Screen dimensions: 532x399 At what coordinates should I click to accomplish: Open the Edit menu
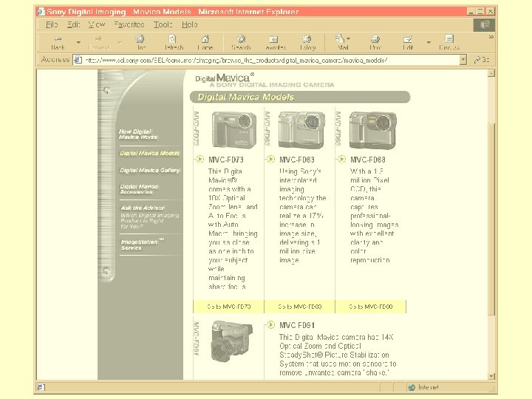[73, 25]
